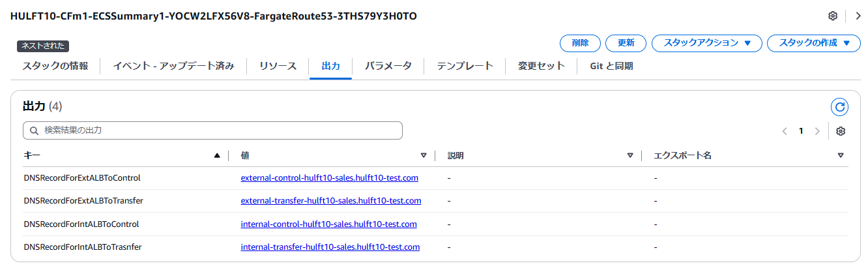Select DNSRecordForIntALBToControl key text

81,224
